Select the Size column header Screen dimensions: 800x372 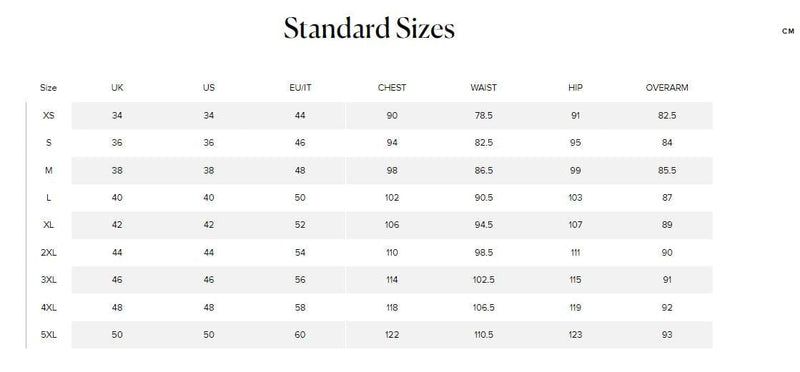tap(48, 88)
